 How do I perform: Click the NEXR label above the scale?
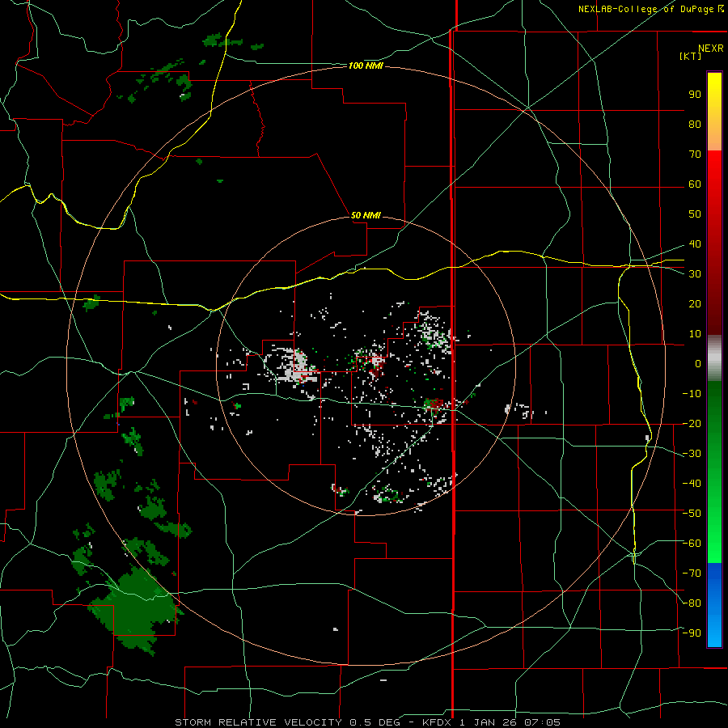pos(710,49)
